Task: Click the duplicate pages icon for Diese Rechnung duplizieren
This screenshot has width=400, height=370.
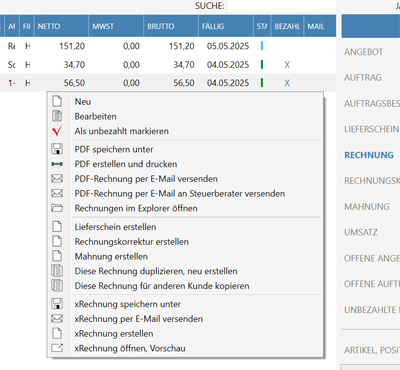Action: (x=57, y=271)
